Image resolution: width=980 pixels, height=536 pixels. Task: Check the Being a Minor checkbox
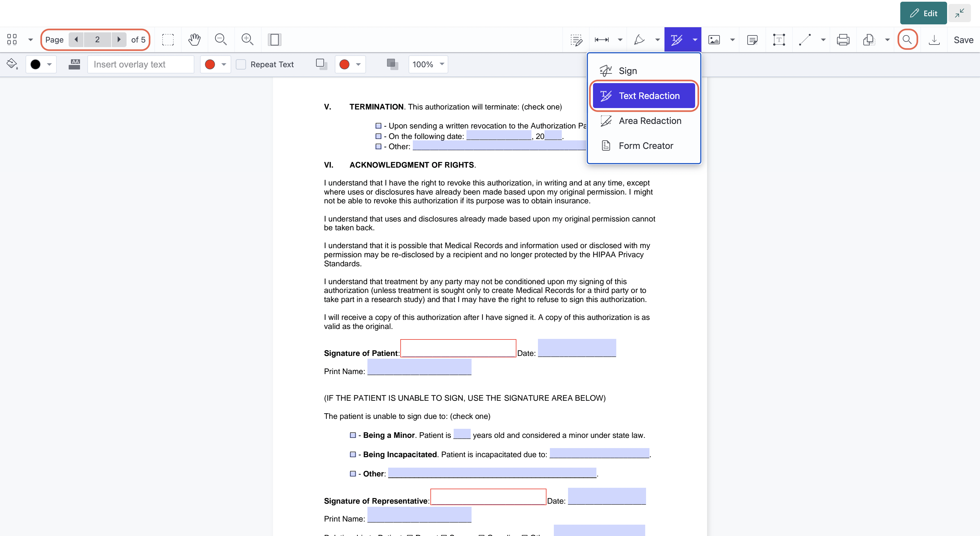coord(353,435)
